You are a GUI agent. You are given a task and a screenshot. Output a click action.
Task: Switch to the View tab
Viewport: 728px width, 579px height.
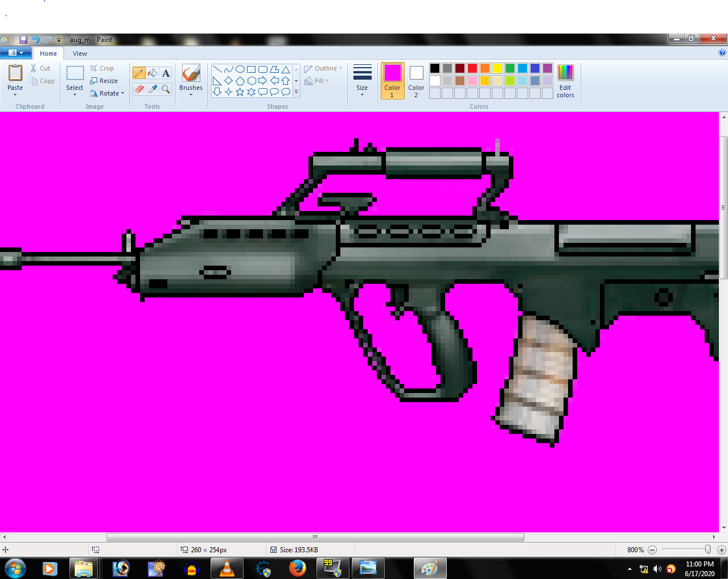pos(79,53)
